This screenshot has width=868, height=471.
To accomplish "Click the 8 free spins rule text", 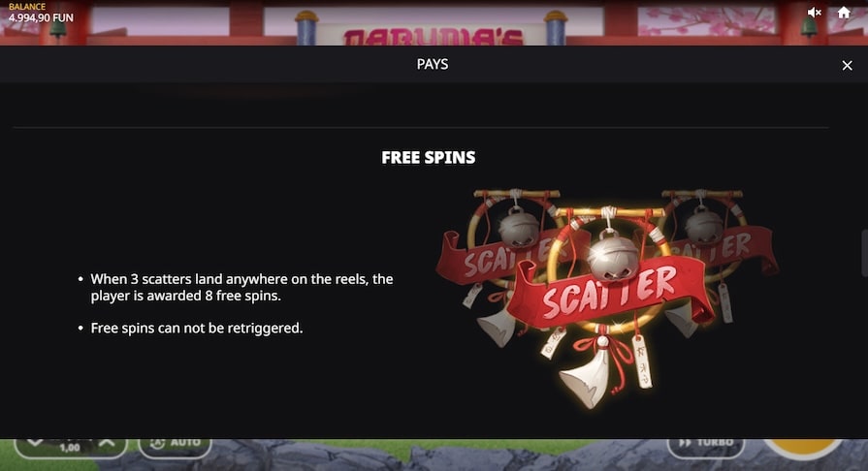I will click(x=241, y=287).
